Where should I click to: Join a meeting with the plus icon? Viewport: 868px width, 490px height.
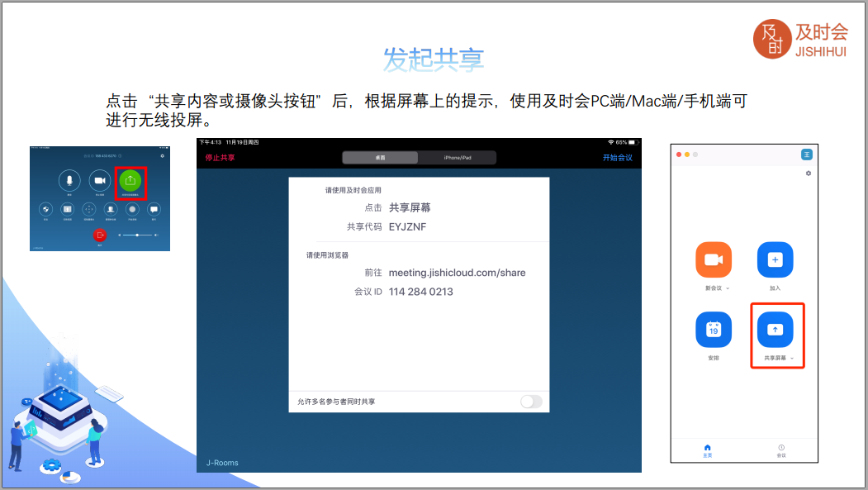pos(775,259)
